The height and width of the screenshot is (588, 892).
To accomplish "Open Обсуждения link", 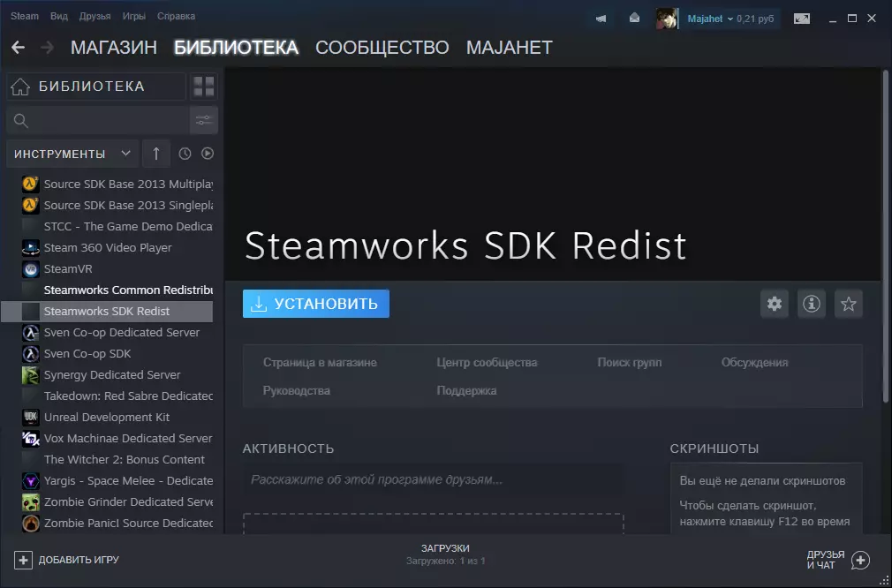I will point(754,363).
